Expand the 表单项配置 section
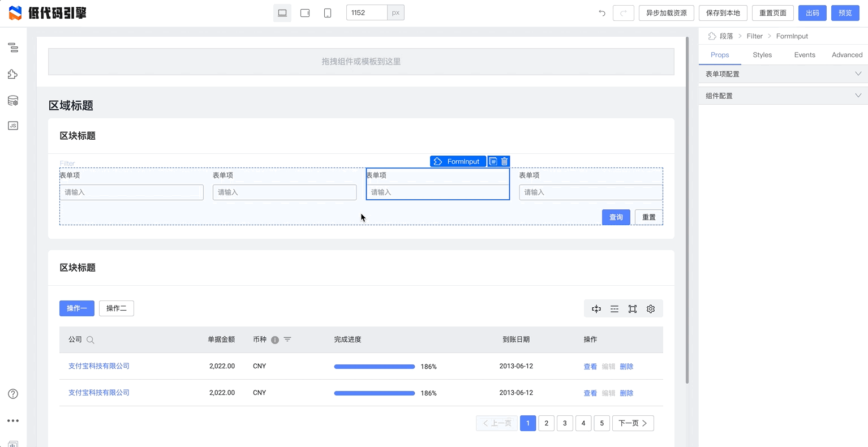Screen dimensions: 868x447 click(783, 74)
